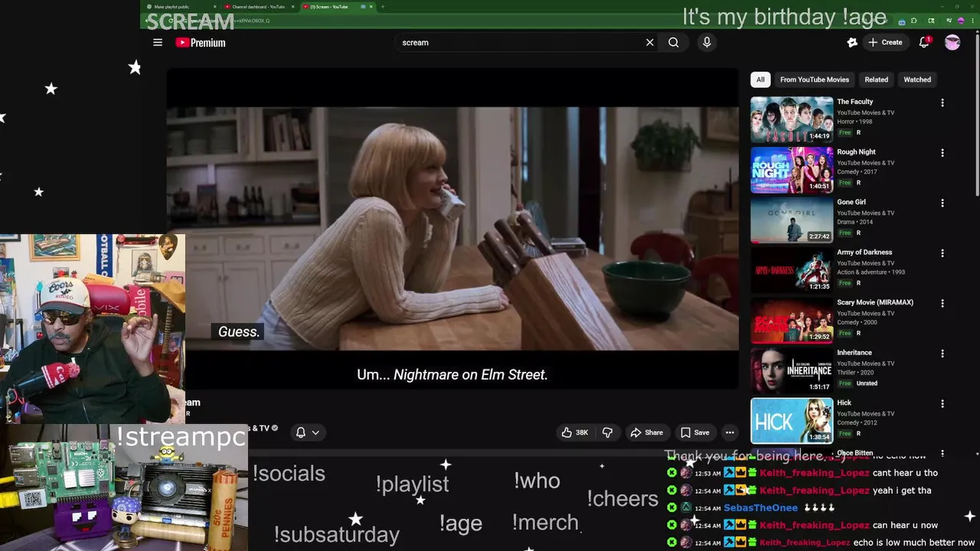Clear the scream search text
The width and height of the screenshot is (980, 551).
650,43
